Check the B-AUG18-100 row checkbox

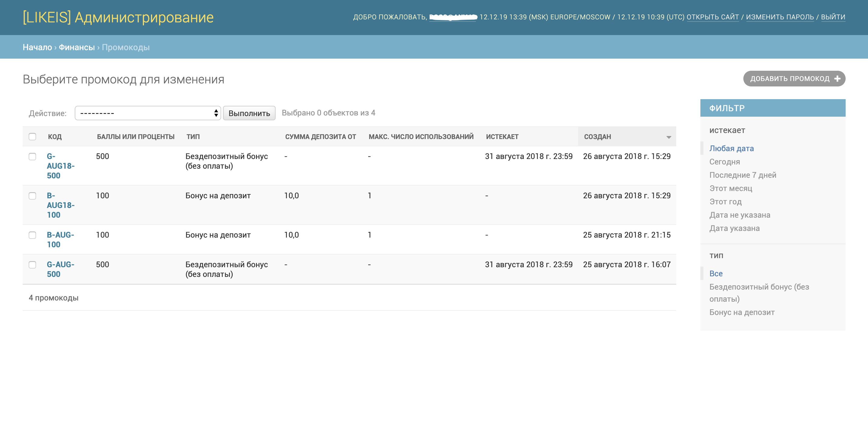(x=32, y=196)
